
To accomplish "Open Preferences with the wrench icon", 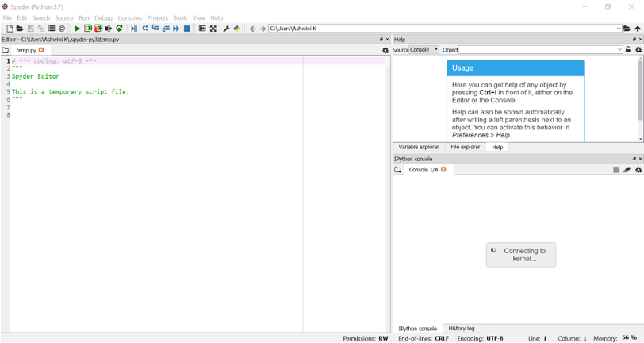I will point(226,29).
